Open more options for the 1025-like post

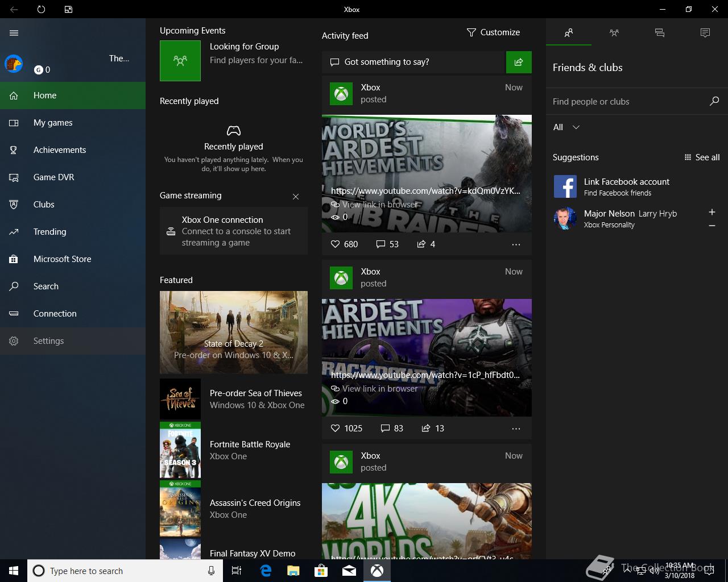(x=516, y=429)
